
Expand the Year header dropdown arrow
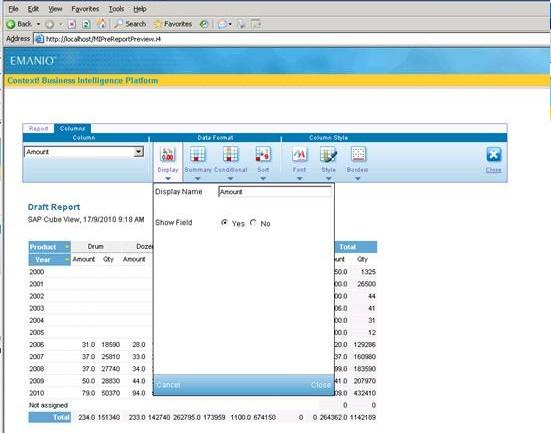(x=67, y=260)
